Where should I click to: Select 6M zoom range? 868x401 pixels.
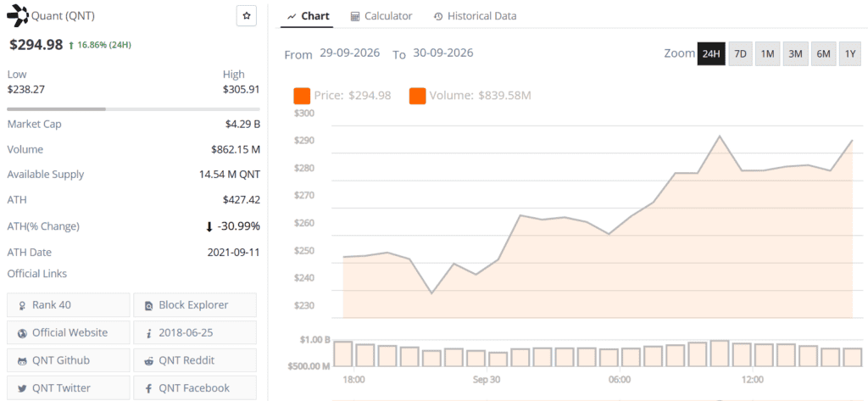823,53
